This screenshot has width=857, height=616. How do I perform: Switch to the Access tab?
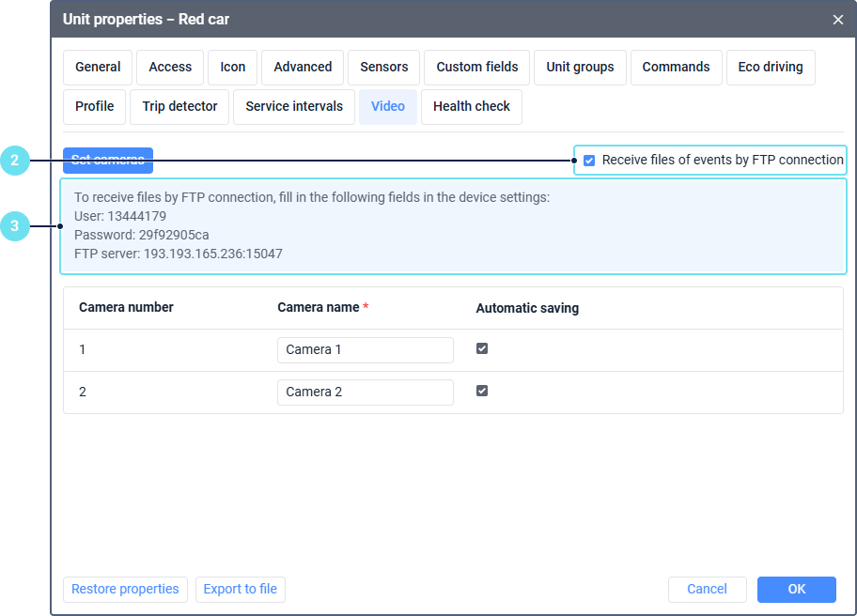(170, 68)
